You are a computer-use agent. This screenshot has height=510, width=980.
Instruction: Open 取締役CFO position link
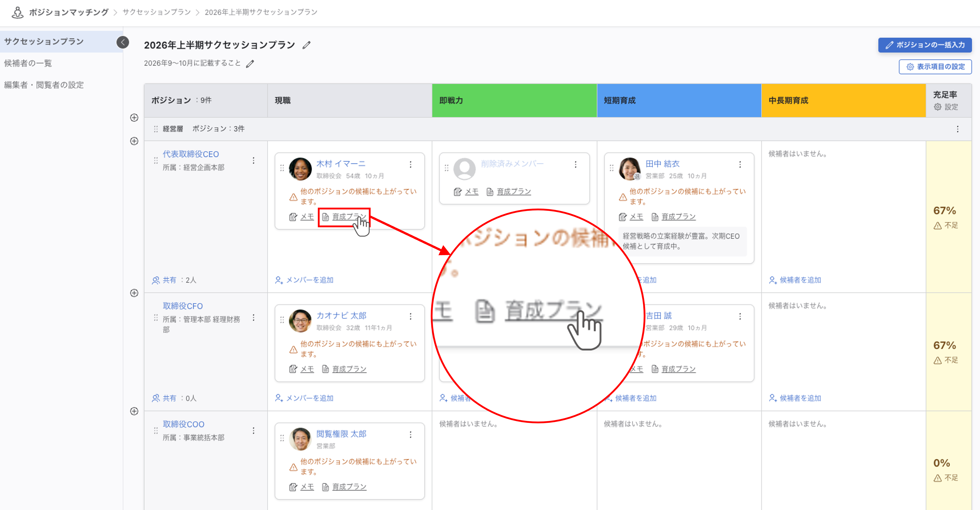click(183, 306)
